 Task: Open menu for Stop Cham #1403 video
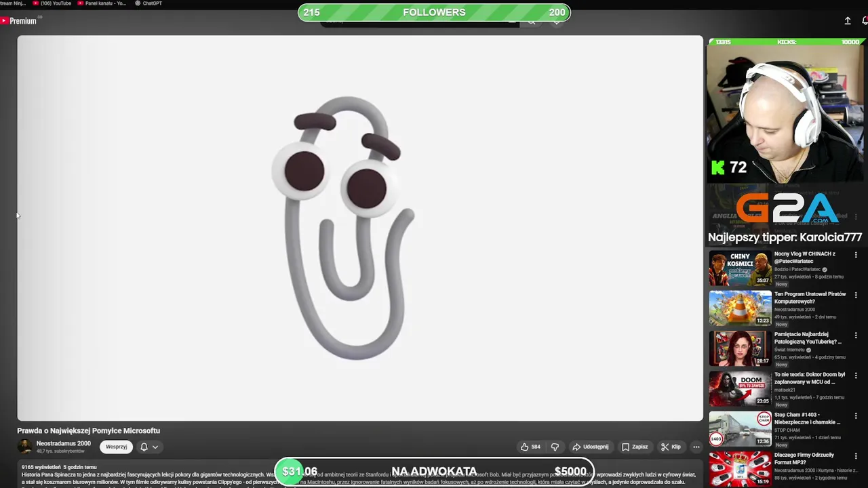[x=856, y=415]
